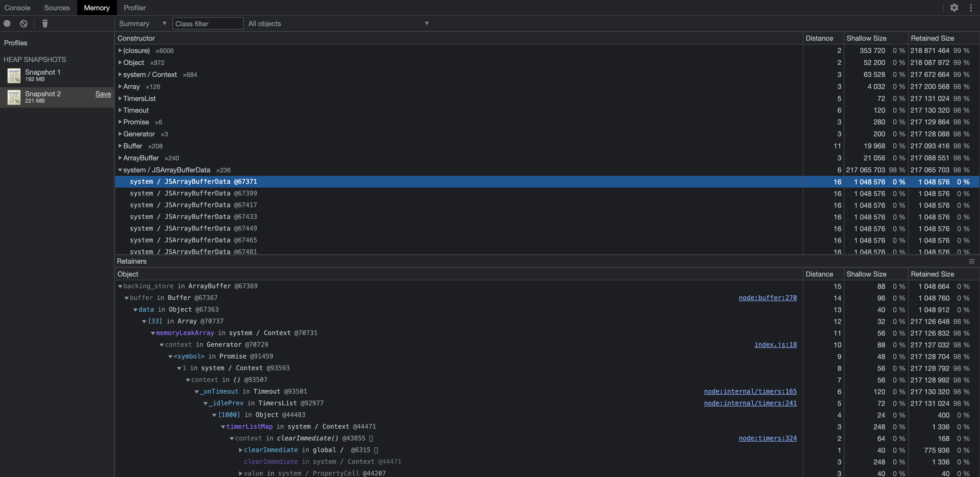Select the highlighted JSArrayBufferData @67371 row
This screenshot has height=477, width=980.
point(547,182)
